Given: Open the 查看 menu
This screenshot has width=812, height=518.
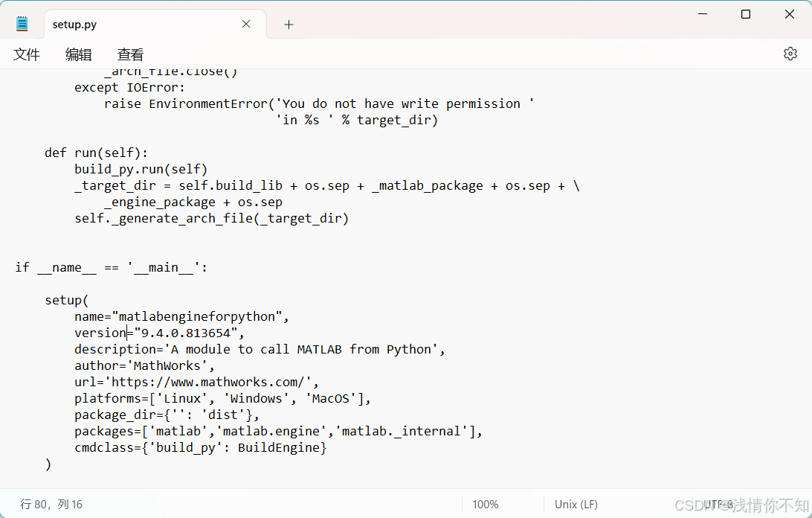Looking at the screenshot, I should (x=129, y=54).
